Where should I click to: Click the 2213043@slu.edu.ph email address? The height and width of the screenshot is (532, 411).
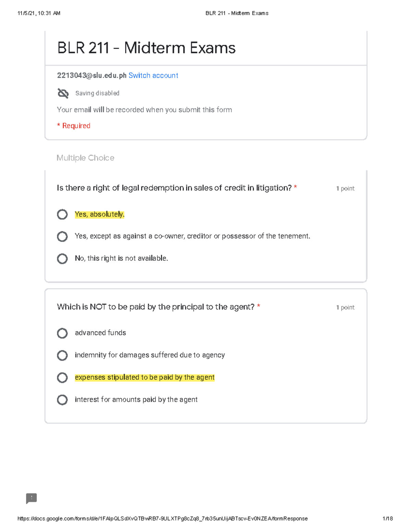[x=91, y=75]
